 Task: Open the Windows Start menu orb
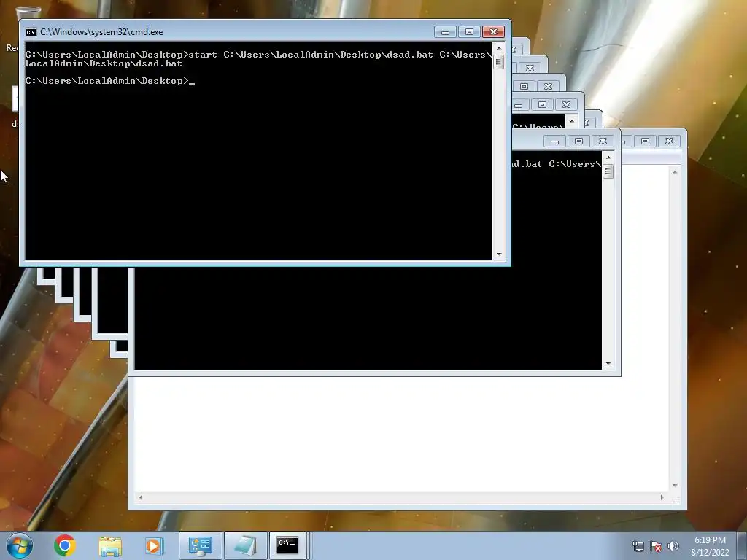20,545
